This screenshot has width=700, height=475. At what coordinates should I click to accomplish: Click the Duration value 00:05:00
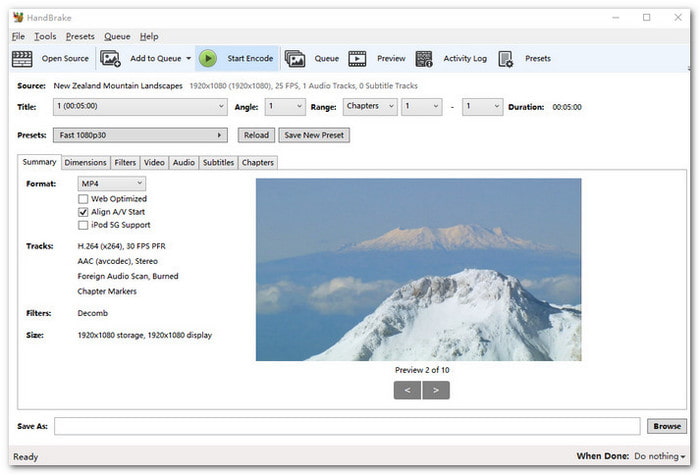567,107
